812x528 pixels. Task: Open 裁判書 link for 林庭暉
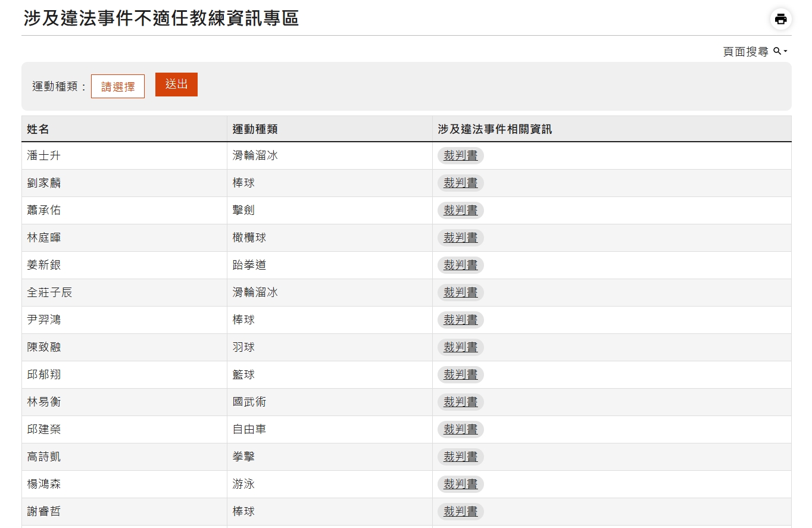click(x=461, y=238)
